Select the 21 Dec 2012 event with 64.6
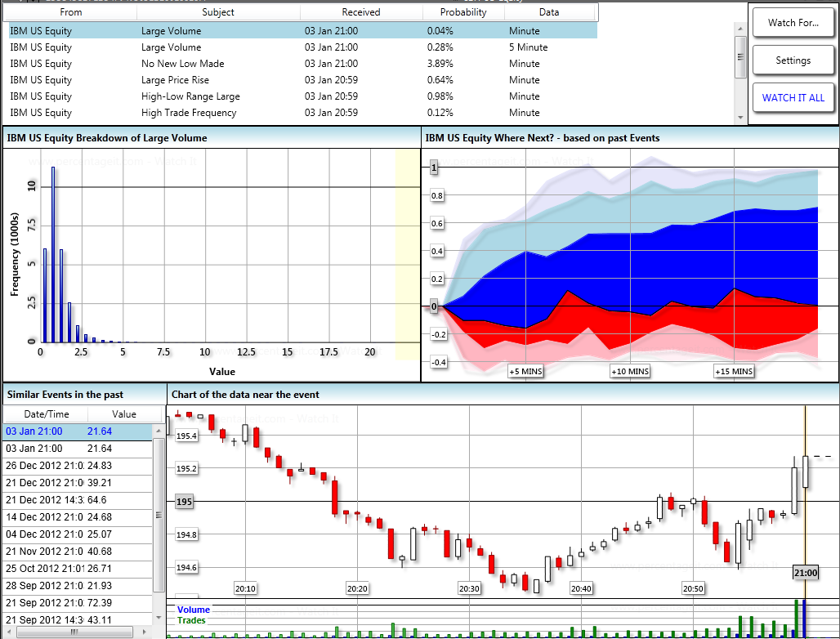Screen dimensions: 840x639 [x=78, y=500]
